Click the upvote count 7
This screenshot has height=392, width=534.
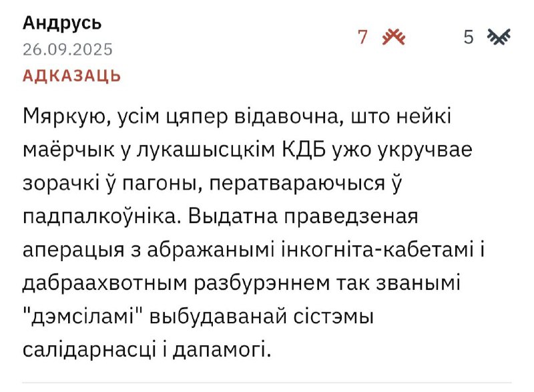point(363,37)
